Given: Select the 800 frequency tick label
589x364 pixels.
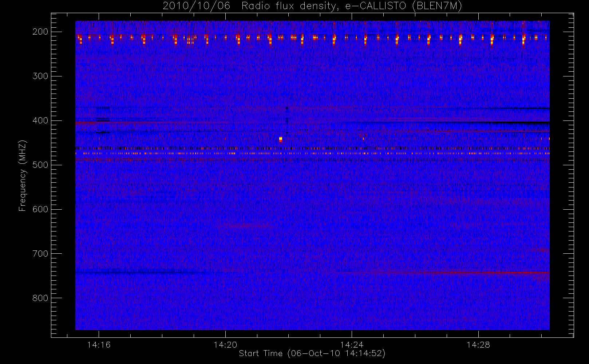Looking at the screenshot, I should (x=40, y=298).
